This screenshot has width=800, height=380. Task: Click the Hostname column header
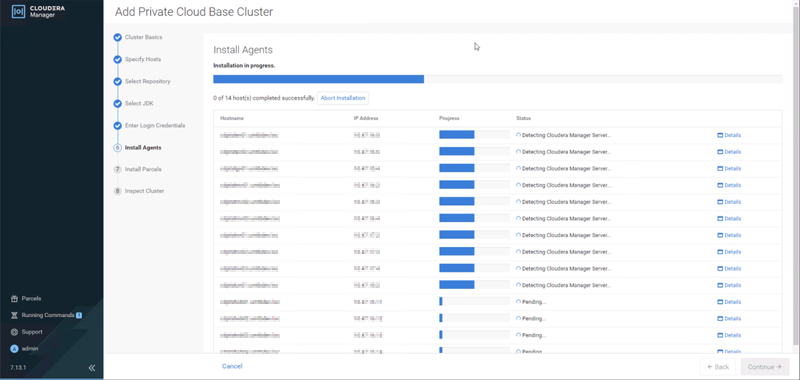click(x=232, y=118)
